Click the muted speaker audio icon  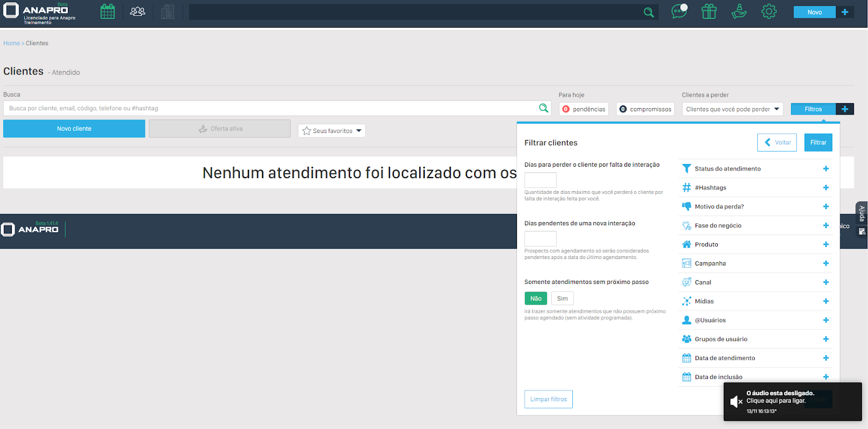(736, 402)
